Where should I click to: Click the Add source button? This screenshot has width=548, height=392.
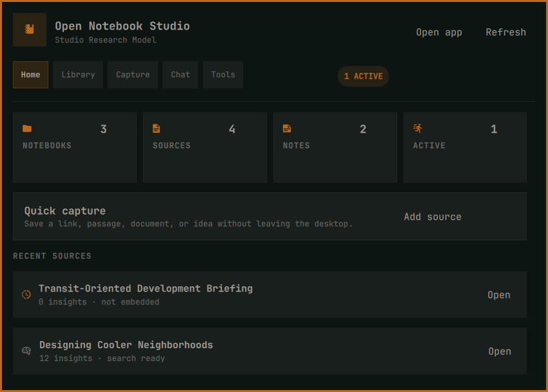(433, 217)
